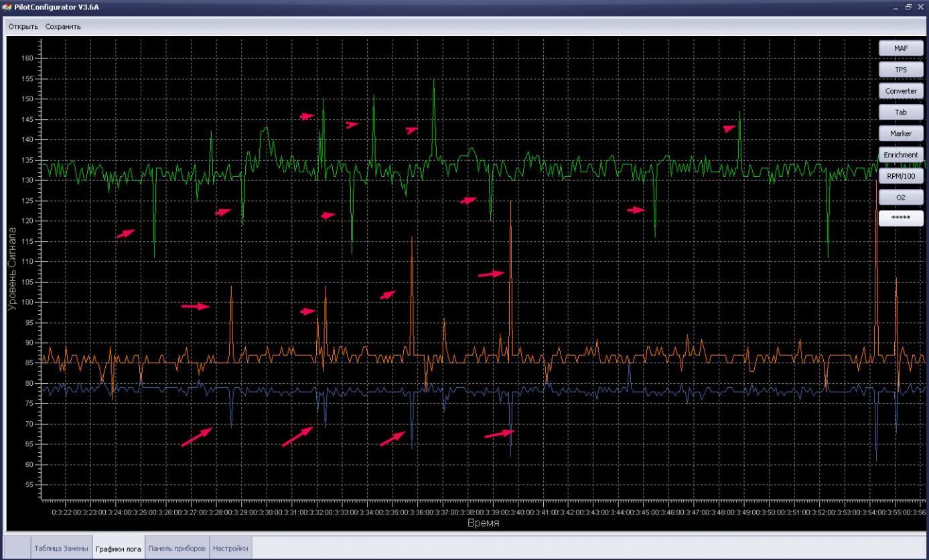Close the PilotConfigurator window
Image resolution: width=929 pixels, height=560 pixels.
[x=921, y=6]
